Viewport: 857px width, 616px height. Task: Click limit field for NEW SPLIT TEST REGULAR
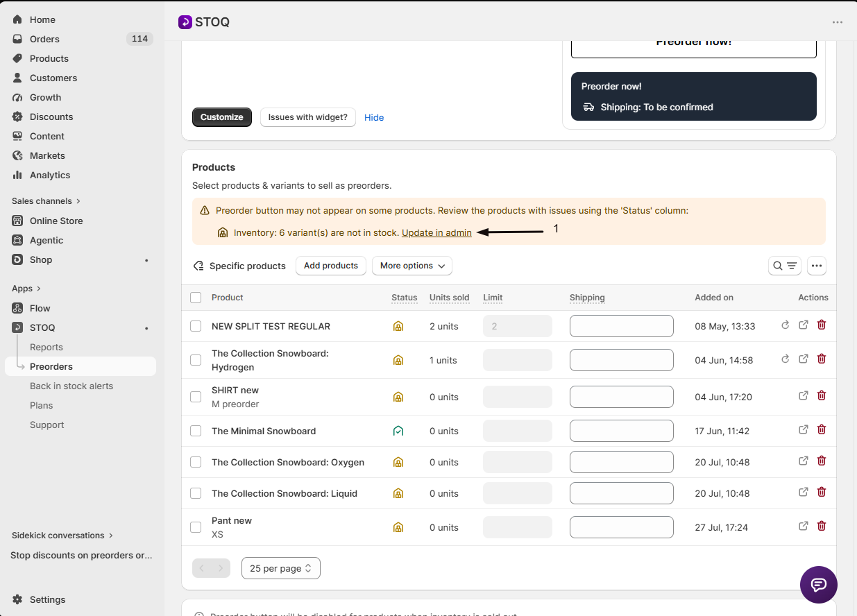[518, 326]
